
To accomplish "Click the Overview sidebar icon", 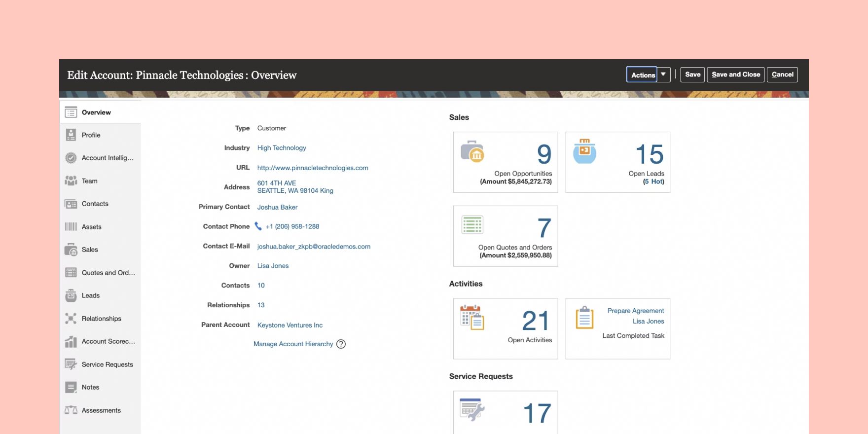I will click(71, 112).
